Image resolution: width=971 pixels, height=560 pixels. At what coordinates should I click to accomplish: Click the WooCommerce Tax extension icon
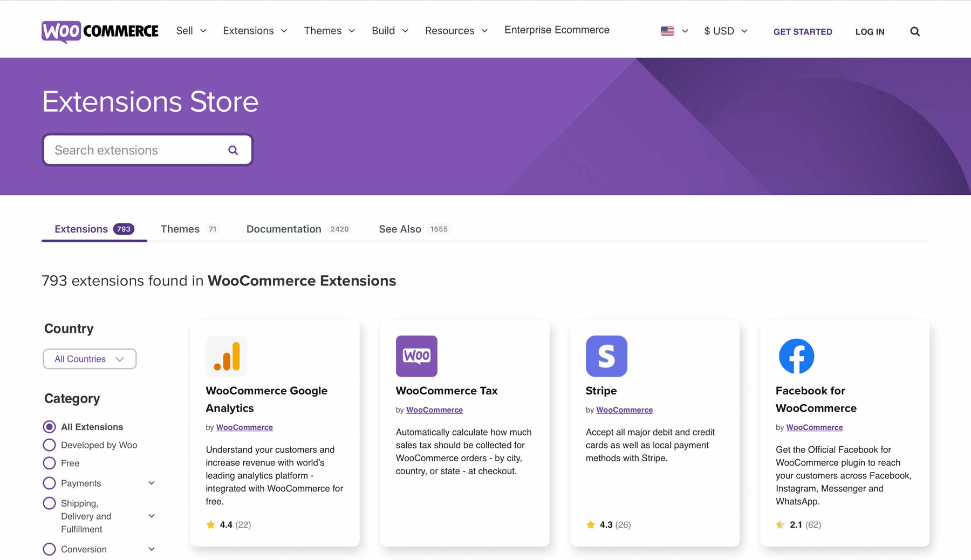point(416,356)
